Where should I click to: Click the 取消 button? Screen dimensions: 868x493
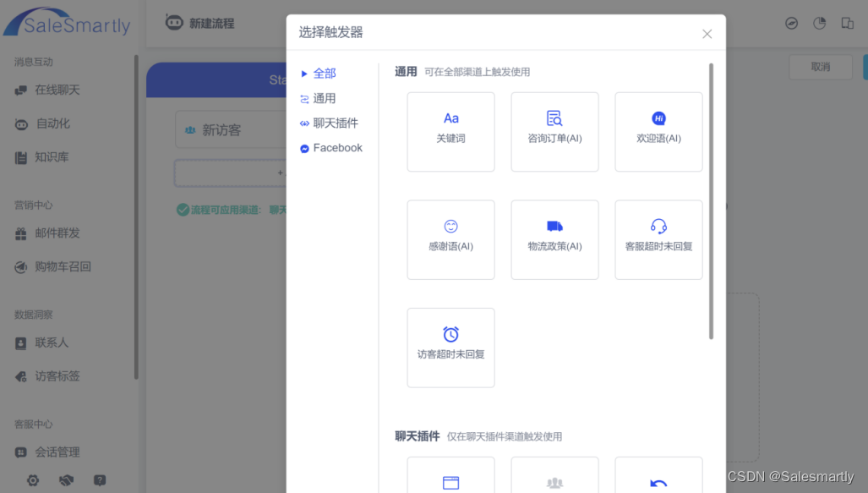click(x=820, y=67)
